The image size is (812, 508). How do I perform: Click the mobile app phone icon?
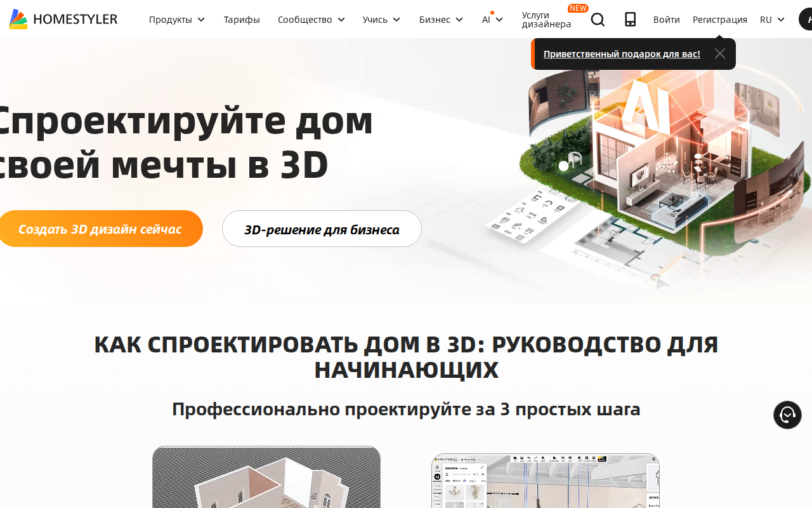630,20
